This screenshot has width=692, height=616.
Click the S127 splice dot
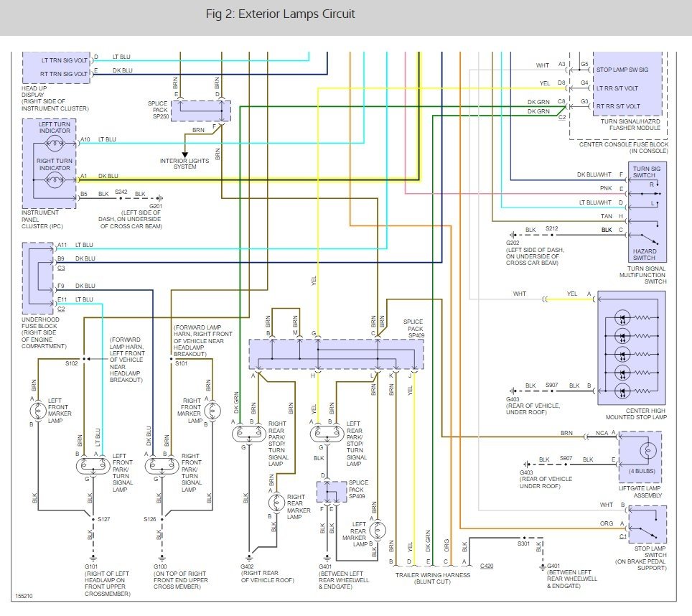(x=93, y=519)
